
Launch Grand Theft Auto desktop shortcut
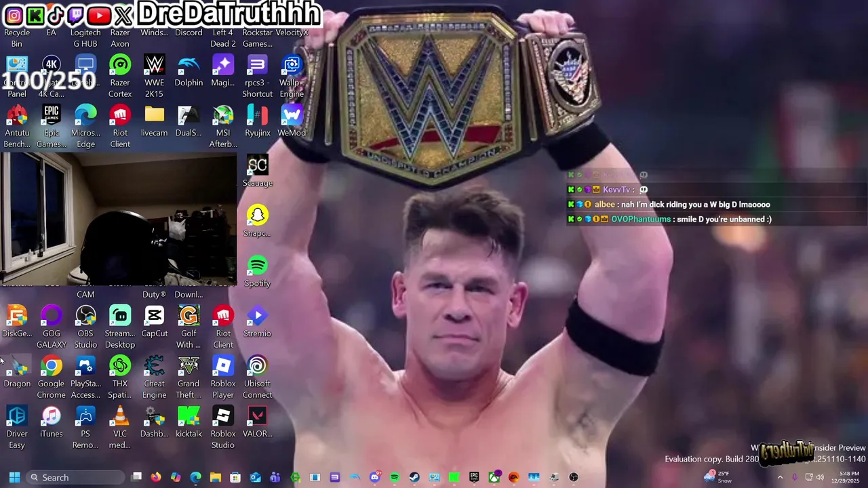[189, 378]
